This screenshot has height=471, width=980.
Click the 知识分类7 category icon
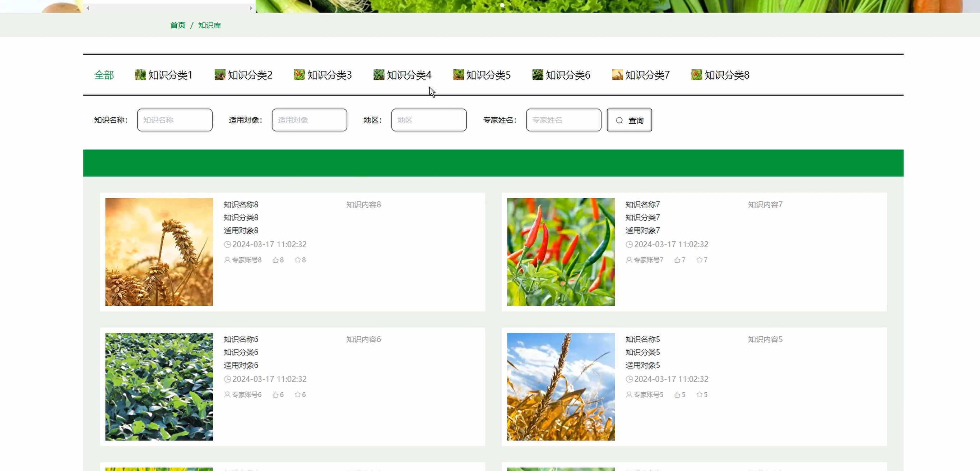617,75
